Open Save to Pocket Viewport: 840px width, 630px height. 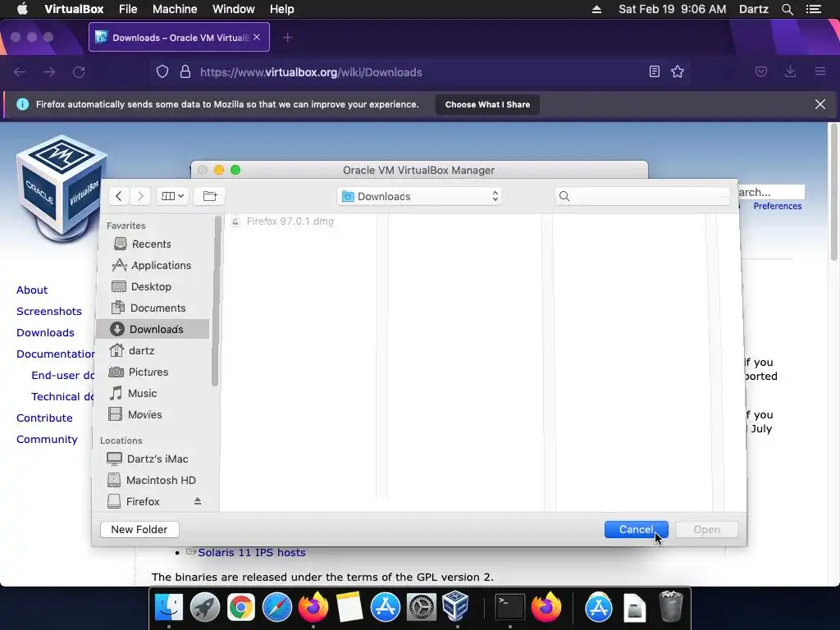pos(761,71)
